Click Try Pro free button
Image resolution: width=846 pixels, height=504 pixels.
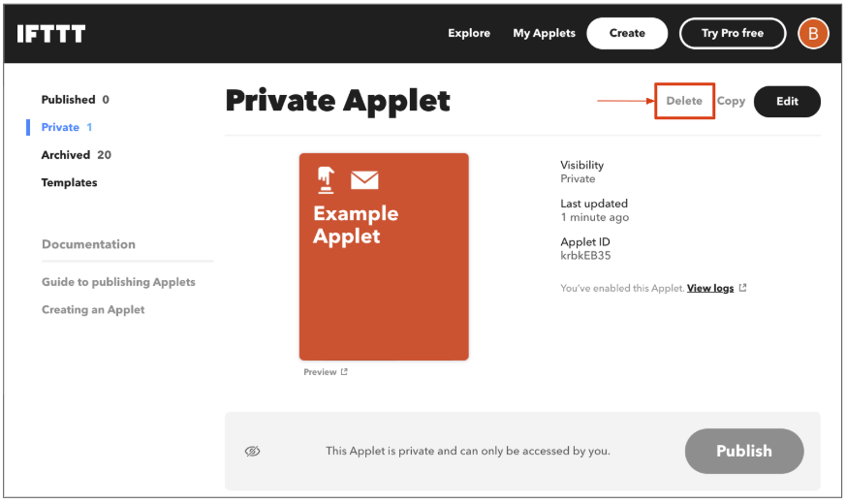point(733,33)
